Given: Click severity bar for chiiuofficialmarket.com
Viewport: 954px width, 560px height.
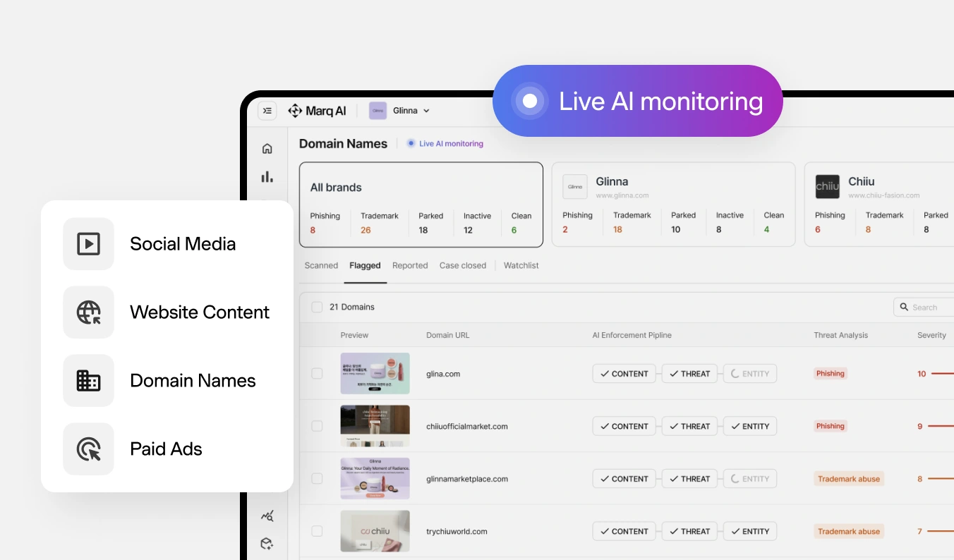Looking at the screenshot, I should 941,426.
